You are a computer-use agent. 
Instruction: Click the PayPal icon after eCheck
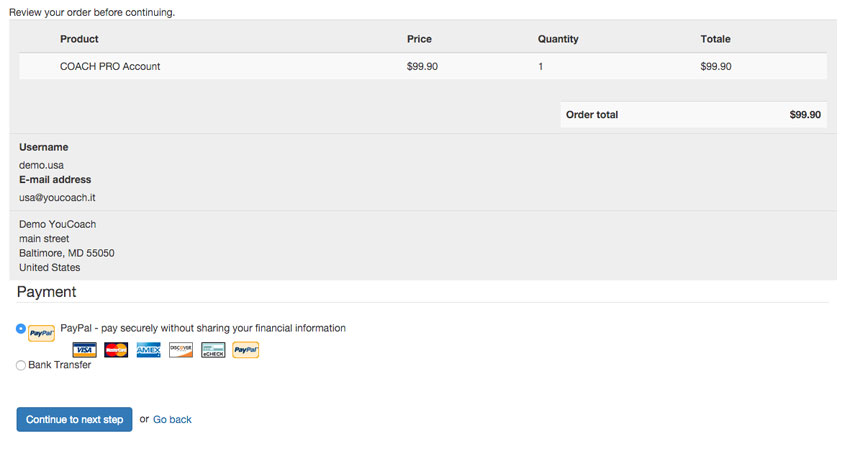246,350
